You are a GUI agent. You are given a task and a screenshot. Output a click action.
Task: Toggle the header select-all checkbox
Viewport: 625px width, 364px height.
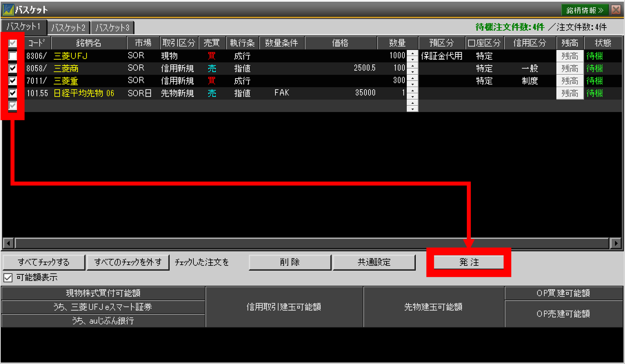coord(13,43)
